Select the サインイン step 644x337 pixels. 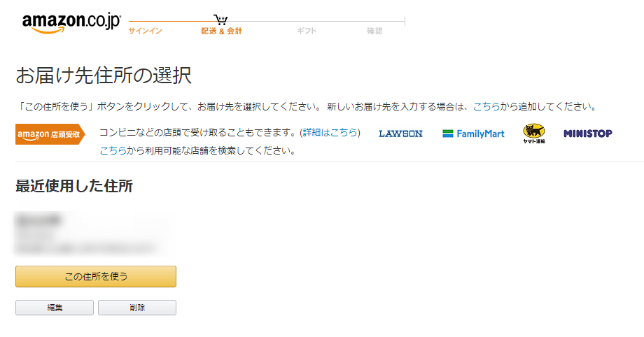(145, 31)
